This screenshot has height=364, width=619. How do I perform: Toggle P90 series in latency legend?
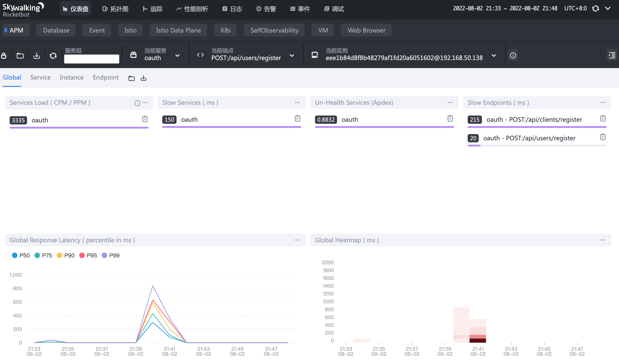coord(66,255)
